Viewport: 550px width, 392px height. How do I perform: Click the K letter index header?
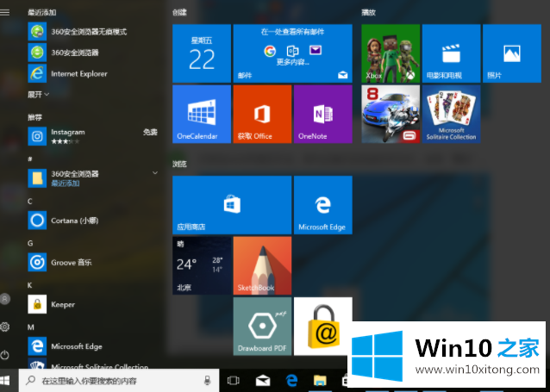point(30,285)
